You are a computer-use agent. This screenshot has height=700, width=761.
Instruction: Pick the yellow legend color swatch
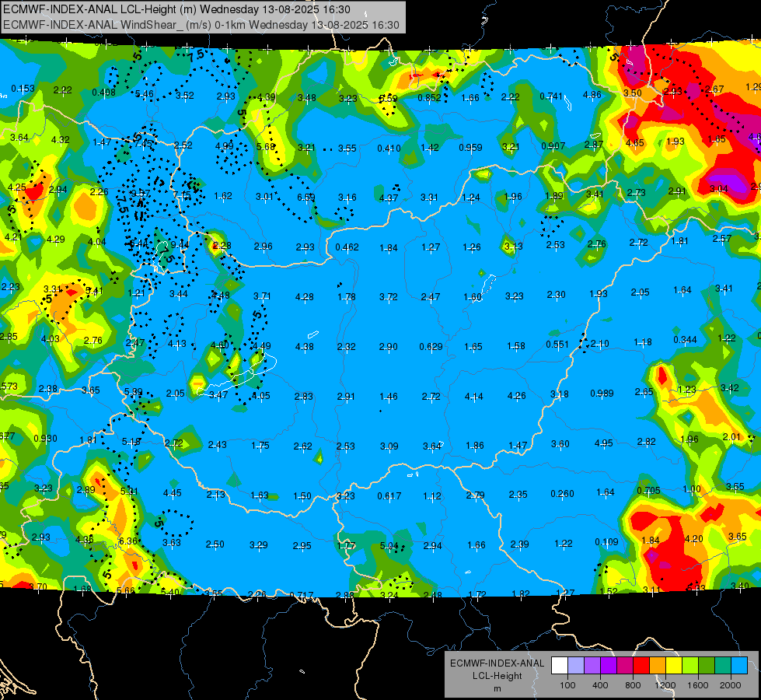tap(674, 665)
